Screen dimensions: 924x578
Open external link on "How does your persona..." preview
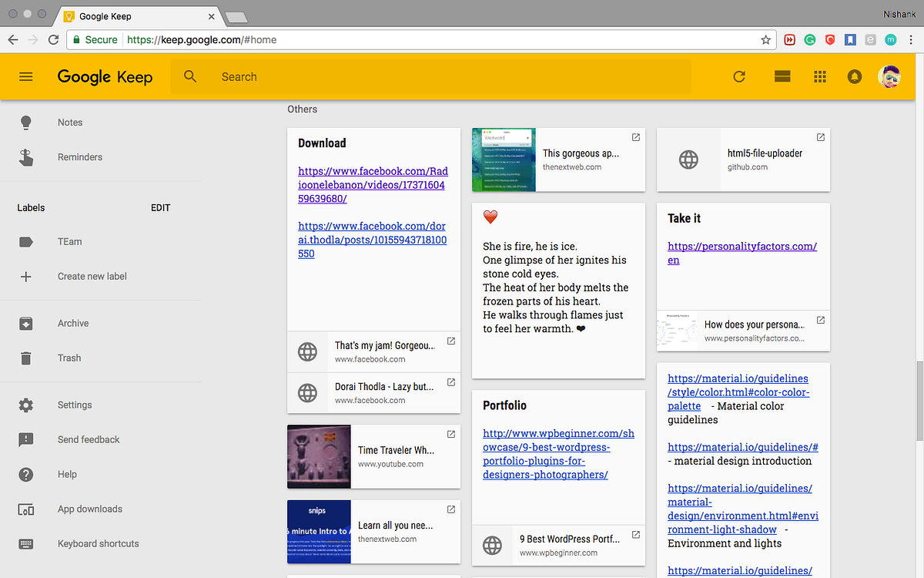(821, 320)
